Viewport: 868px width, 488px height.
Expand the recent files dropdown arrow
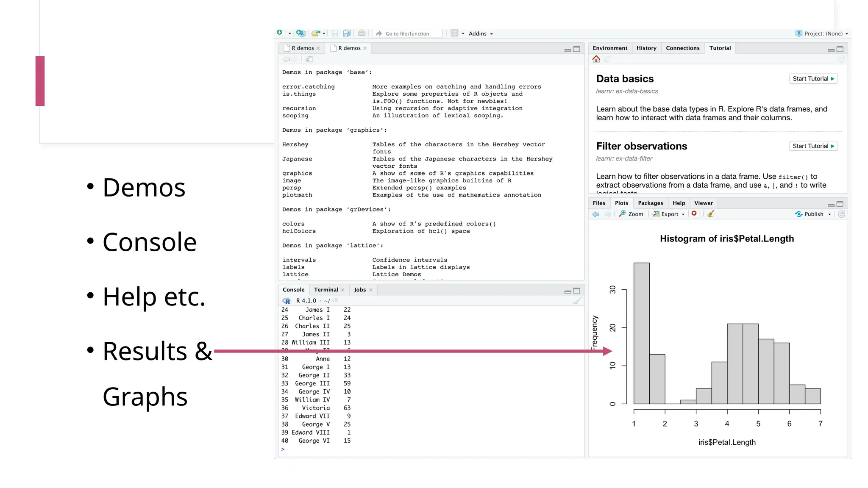click(324, 33)
